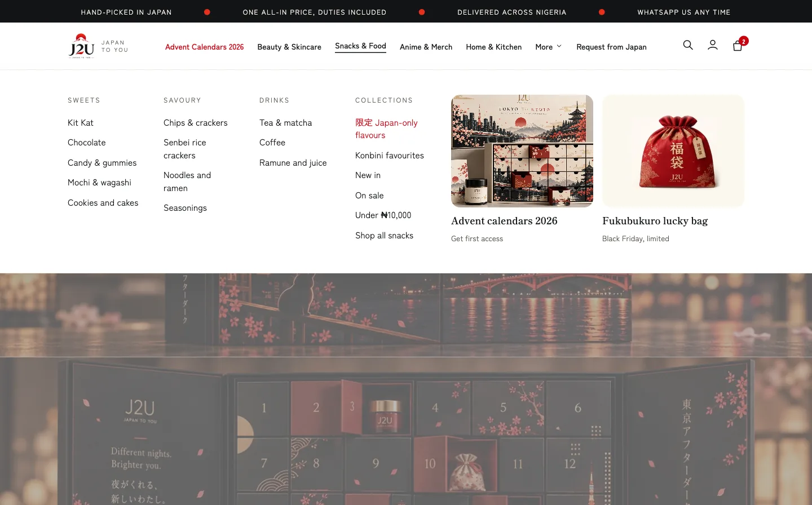The width and height of the screenshot is (812, 505).
Task: Click the DRINKS column heading
Action: pos(274,100)
